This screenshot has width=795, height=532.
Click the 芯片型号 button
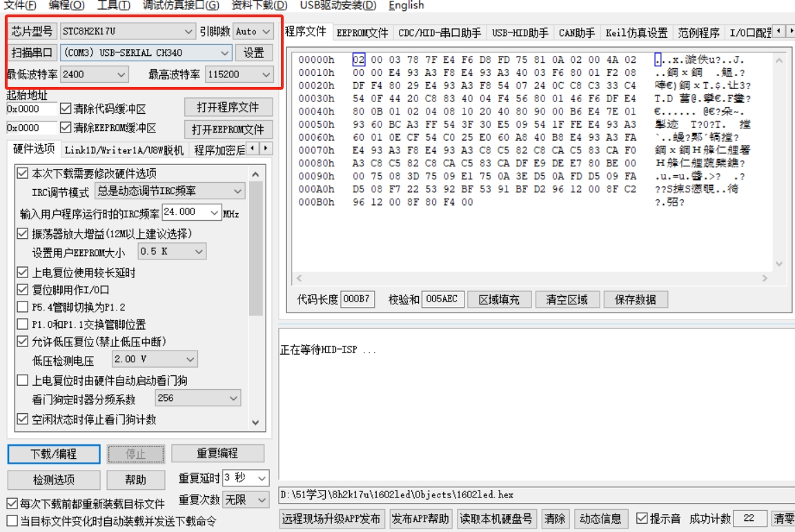[x=32, y=32]
